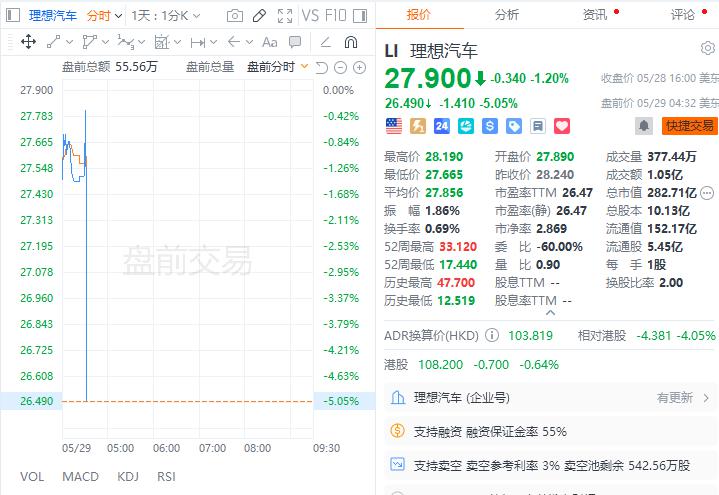Screen dimensions: 719x495
Task: Select the arrow annotation tool
Action: coord(234,42)
